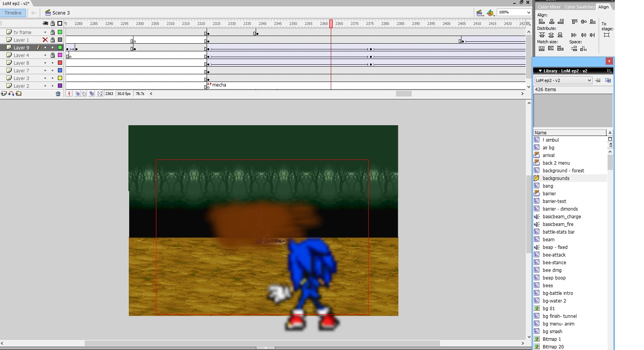The image size is (644, 350).
Task: Click Match height icon
Action: click(x=551, y=48)
